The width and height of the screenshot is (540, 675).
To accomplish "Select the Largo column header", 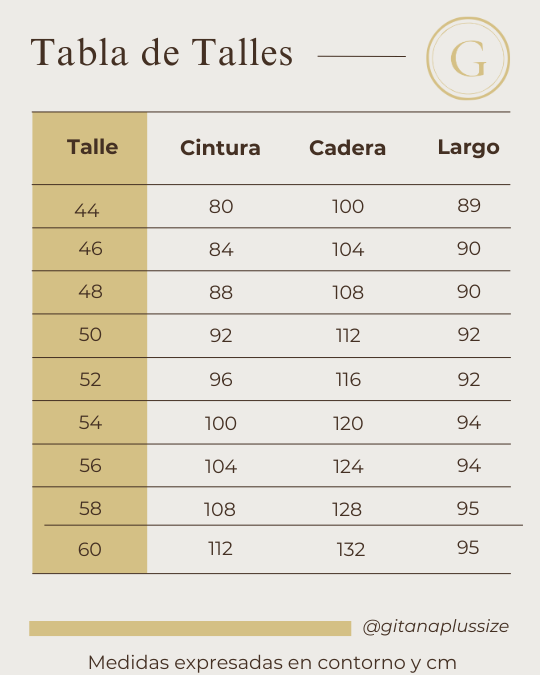I will pyautogui.click(x=469, y=148).
